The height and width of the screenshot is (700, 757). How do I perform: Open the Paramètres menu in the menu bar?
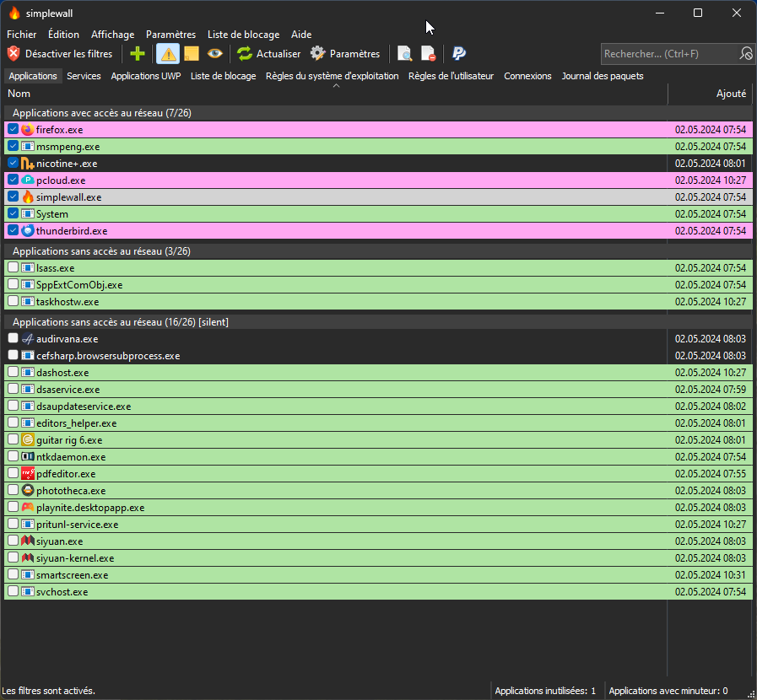click(x=171, y=35)
